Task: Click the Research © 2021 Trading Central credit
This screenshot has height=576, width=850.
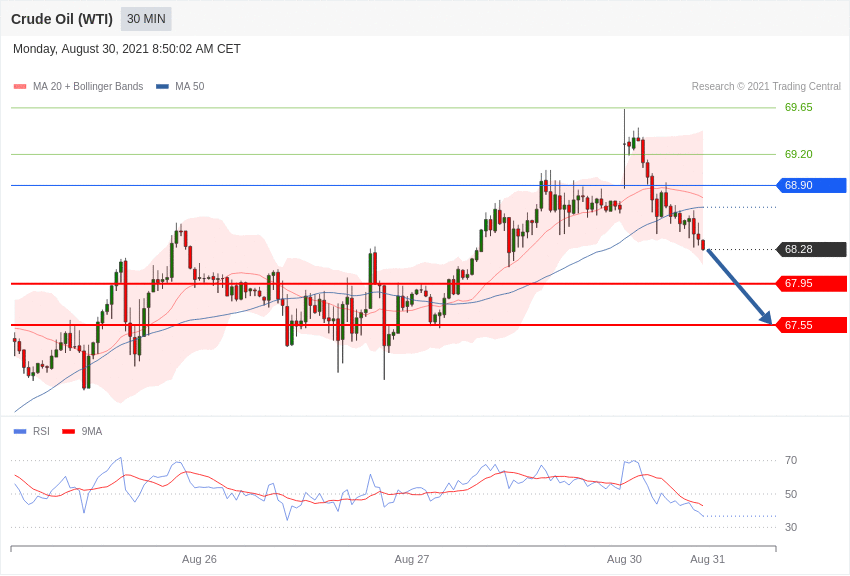Action: click(766, 87)
